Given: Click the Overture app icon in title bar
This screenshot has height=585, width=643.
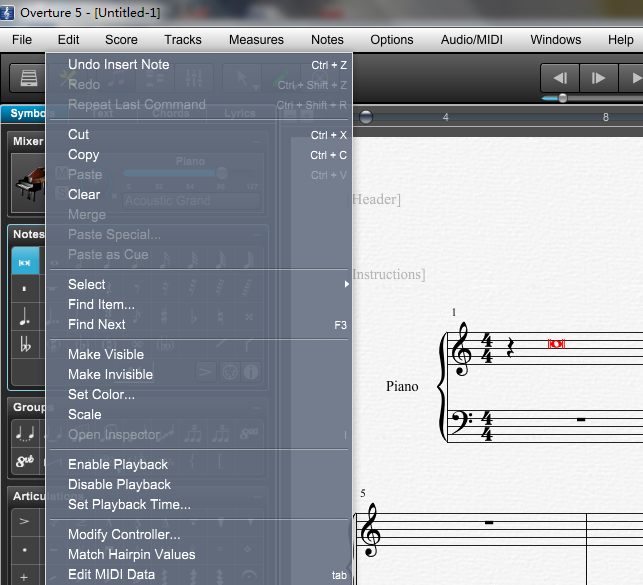Looking at the screenshot, I should pos(7,13).
